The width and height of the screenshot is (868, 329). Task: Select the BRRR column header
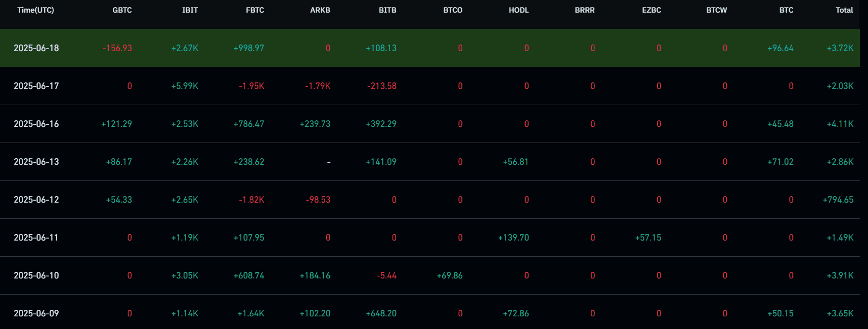(x=585, y=10)
